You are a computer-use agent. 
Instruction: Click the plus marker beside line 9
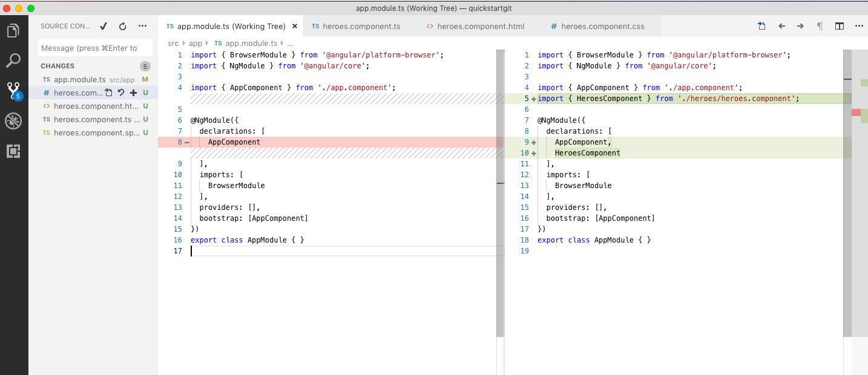coord(533,142)
